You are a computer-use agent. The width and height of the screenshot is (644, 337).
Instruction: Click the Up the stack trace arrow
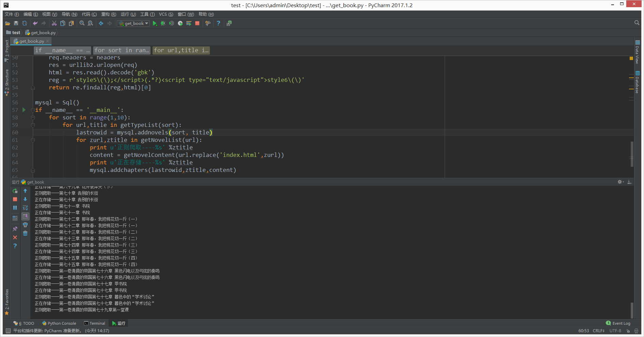[25, 191]
